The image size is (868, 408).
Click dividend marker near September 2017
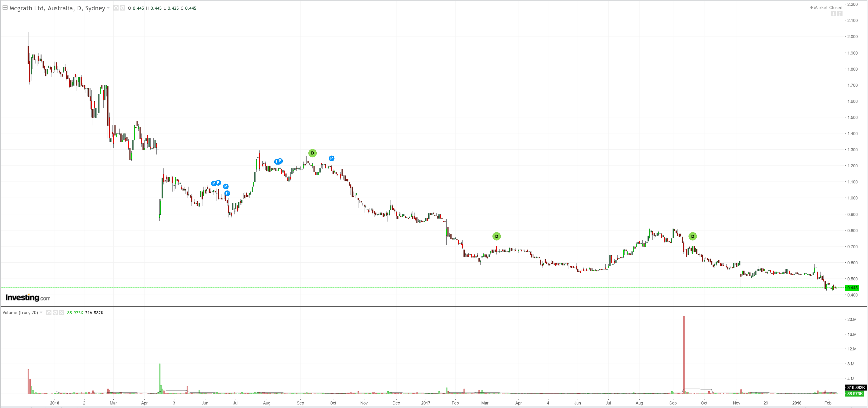point(692,236)
